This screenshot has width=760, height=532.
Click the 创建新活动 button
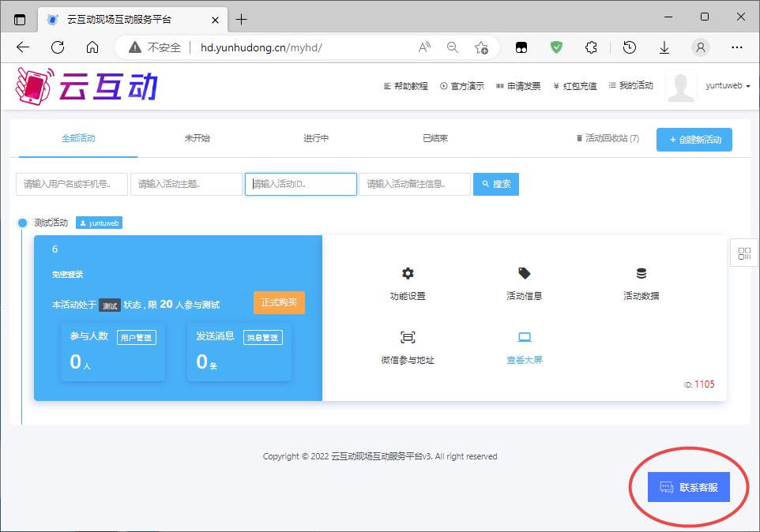tap(694, 140)
